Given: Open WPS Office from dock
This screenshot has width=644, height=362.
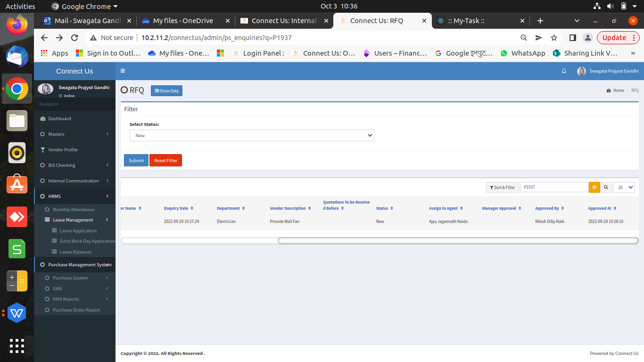Looking at the screenshot, I should point(17,313).
